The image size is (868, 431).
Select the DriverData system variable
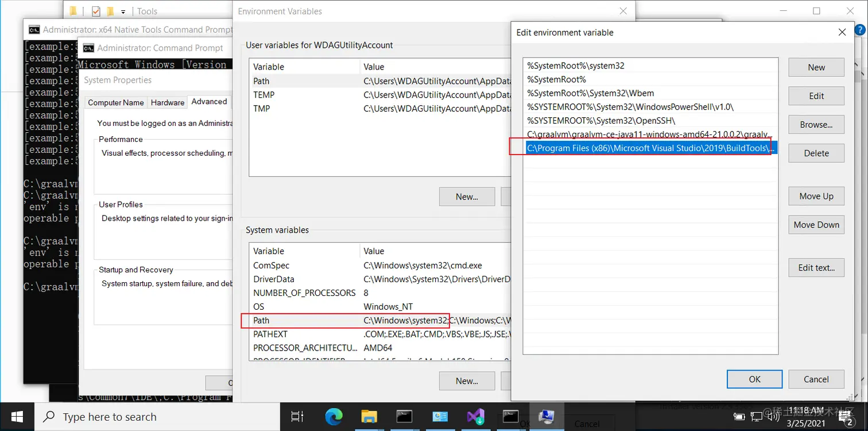[380, 279]
